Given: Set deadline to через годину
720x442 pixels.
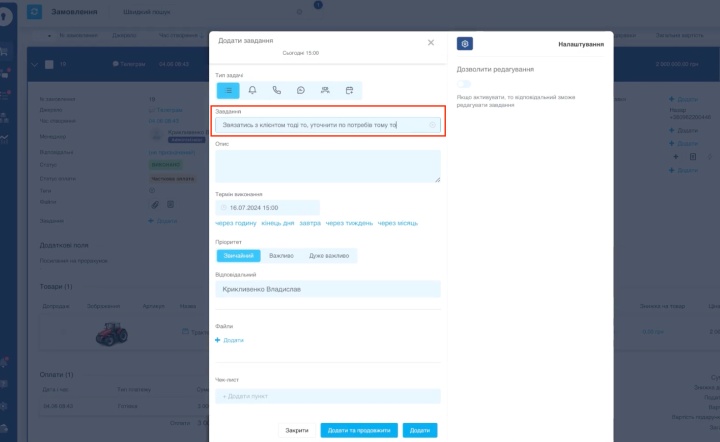Looking at the screenshot, I should (236, 223).
